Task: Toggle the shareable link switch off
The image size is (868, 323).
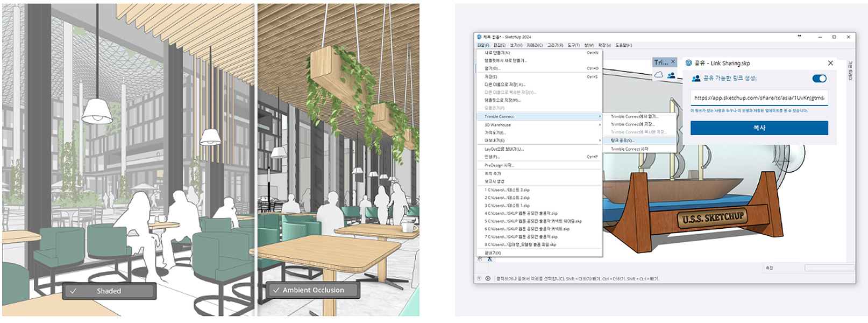Action: (819, 79)
